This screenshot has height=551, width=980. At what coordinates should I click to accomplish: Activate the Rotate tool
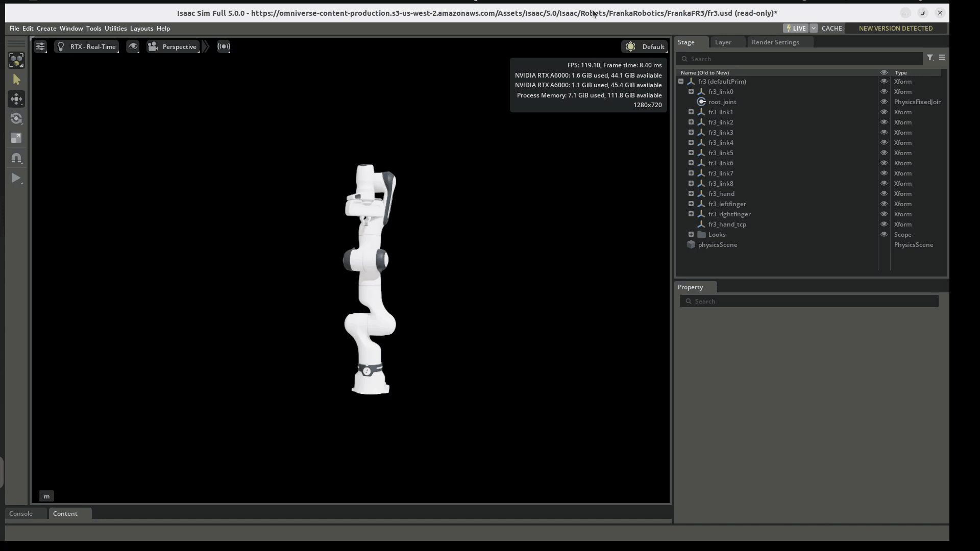pos(16,118)
